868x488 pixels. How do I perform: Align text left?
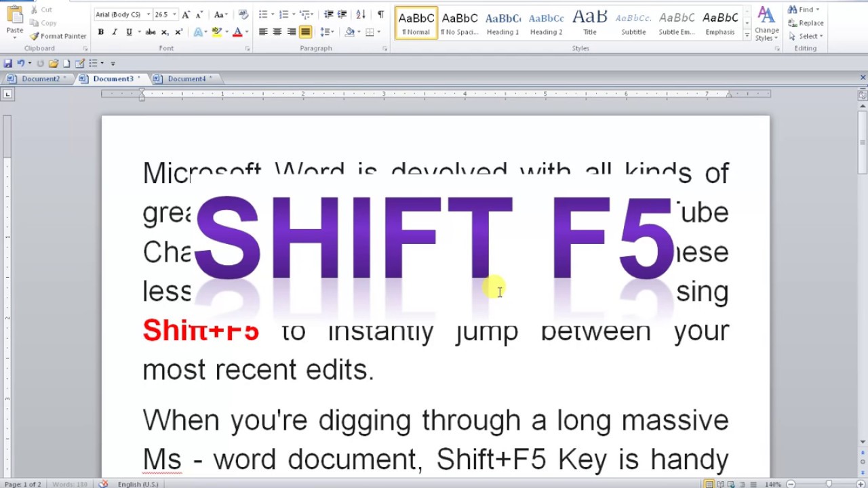tap(263, 32)
